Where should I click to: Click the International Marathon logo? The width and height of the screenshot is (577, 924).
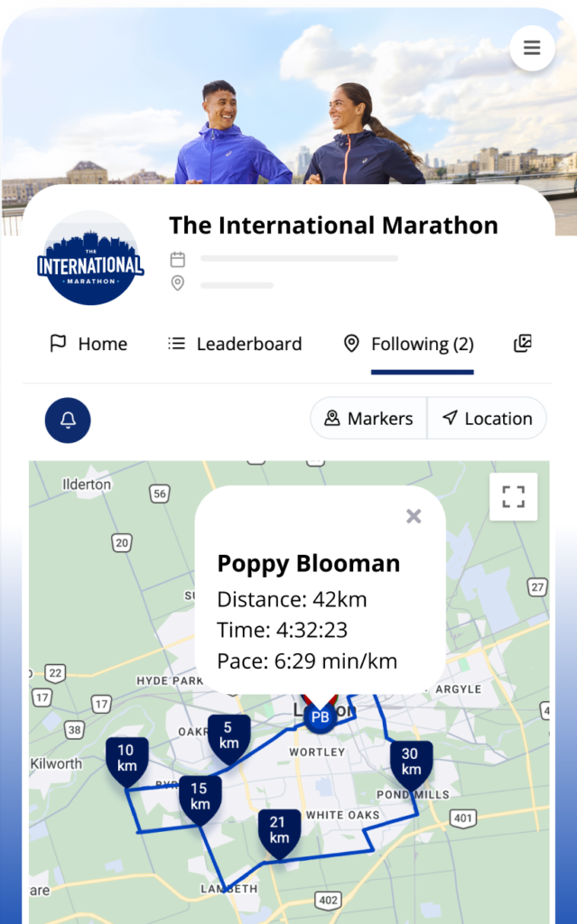(x=90, y=259)
